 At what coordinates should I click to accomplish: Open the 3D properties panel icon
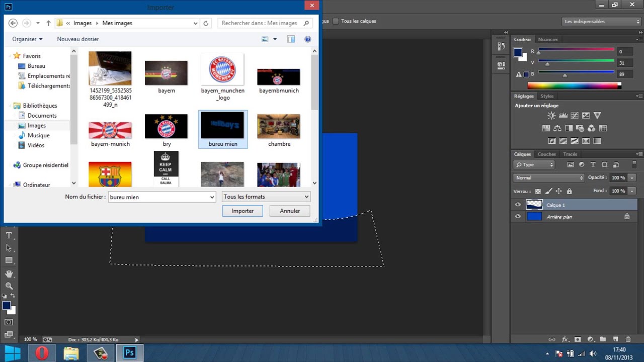tap(501, 64)
